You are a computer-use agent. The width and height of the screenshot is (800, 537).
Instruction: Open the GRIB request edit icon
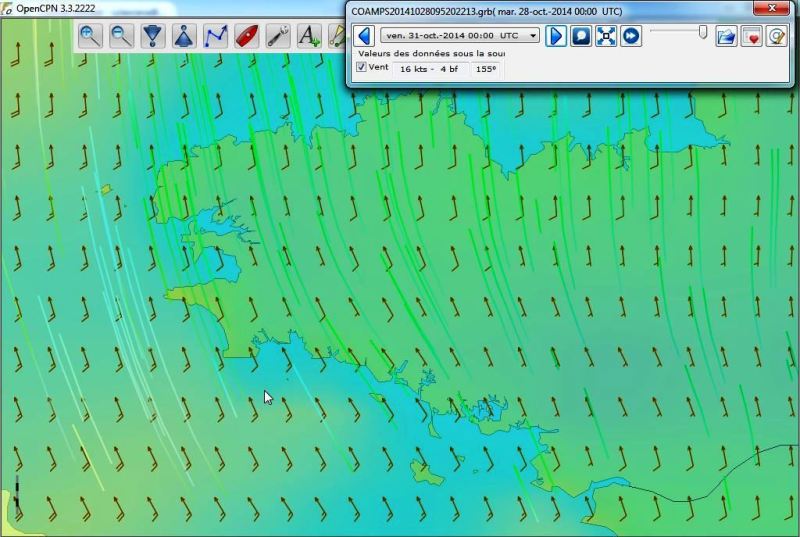point(775,36)
